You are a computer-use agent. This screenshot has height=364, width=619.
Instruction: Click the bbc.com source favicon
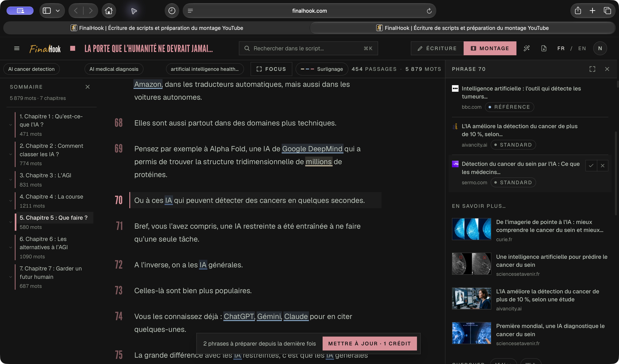(x=455, y=88)
